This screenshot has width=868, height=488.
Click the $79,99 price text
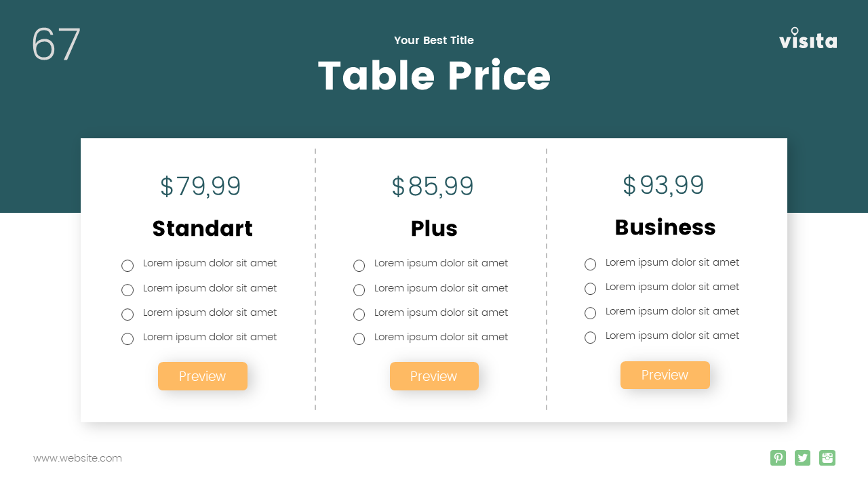click(201, 186)
